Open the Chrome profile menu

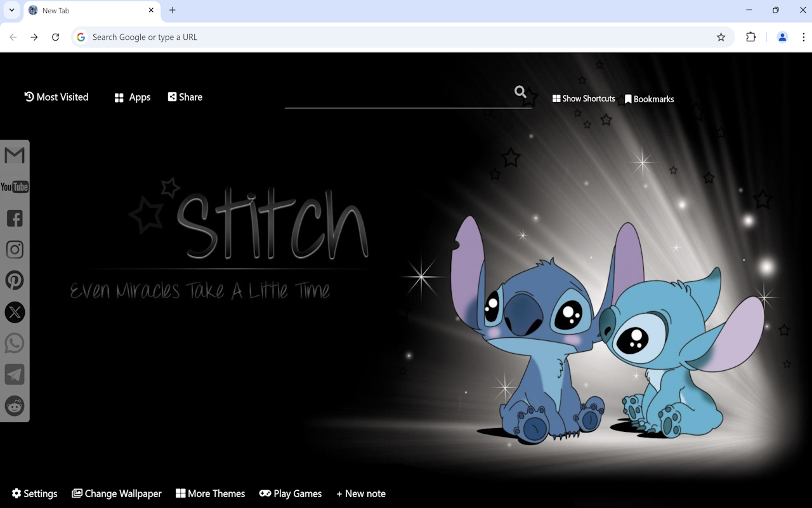pos(782,37)
